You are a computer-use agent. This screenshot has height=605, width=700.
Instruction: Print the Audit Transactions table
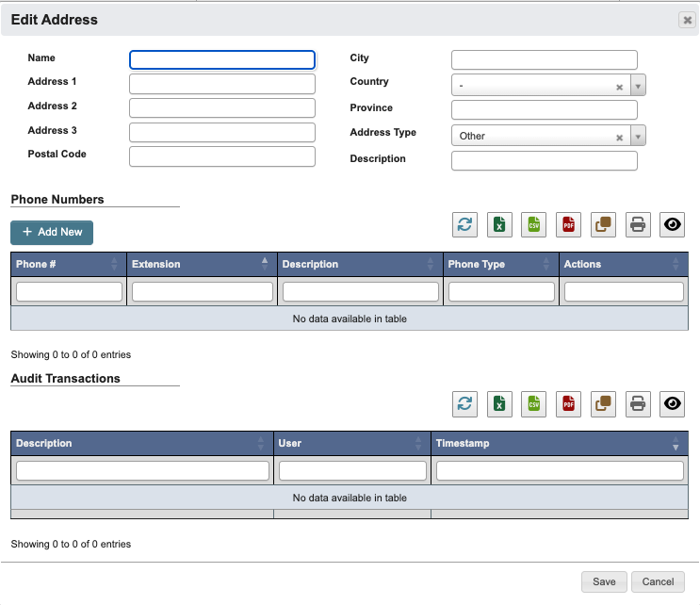(x=638, y=404)
